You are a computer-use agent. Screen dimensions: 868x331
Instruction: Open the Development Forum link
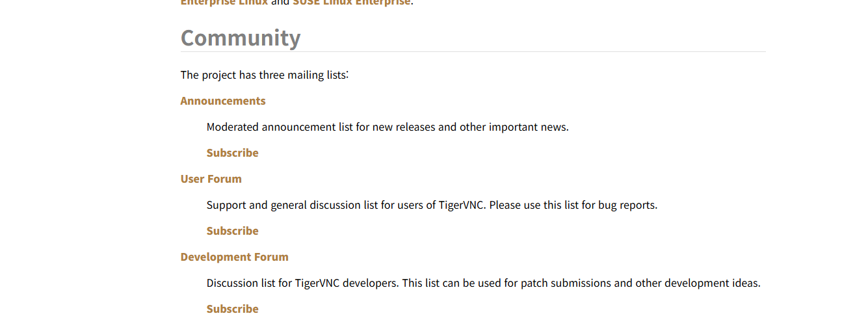coord(235,257)
